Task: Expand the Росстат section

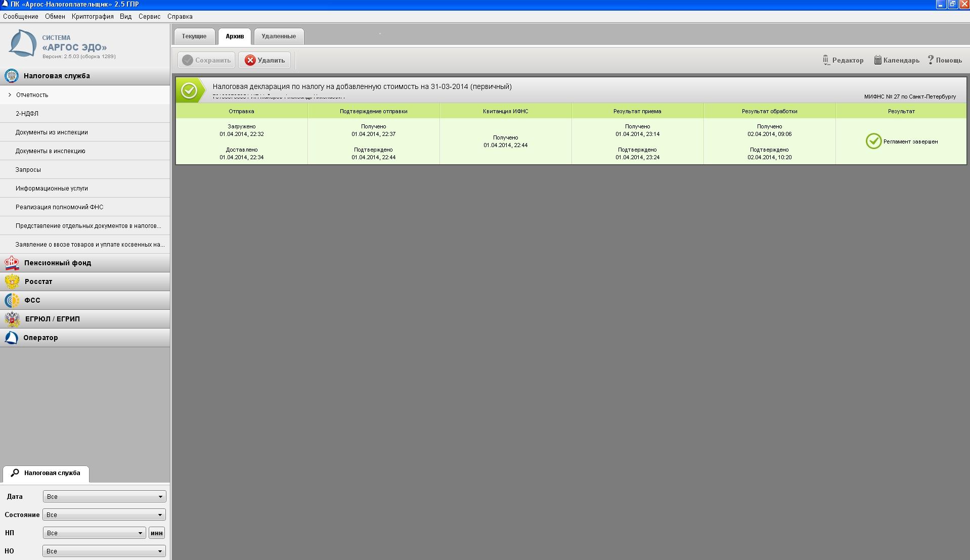Action: point(85,282)
